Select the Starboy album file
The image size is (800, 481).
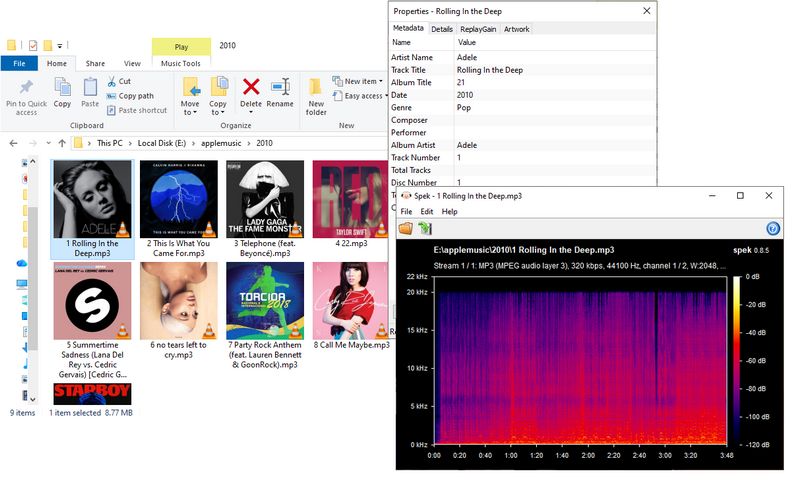point(92,394)
